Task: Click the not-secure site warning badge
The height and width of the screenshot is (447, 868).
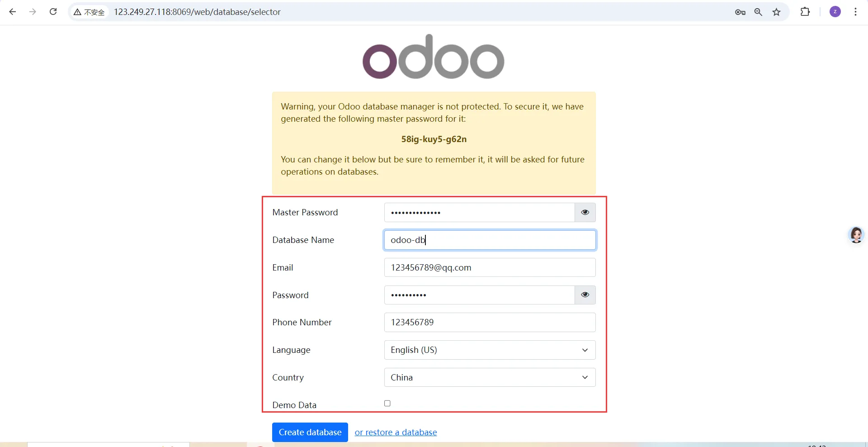Action: point(90,12)
